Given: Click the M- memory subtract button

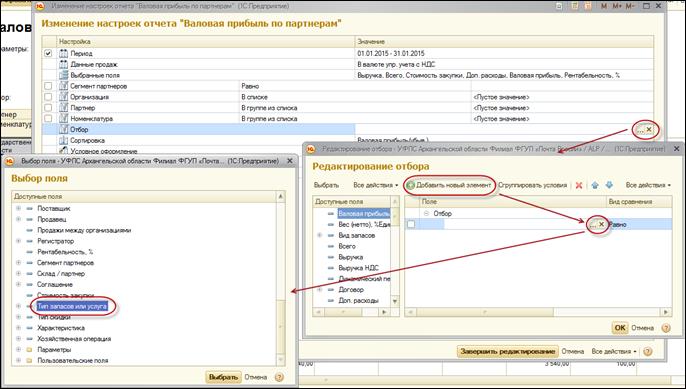Looking at the screenshot, I should click(630, 7).
